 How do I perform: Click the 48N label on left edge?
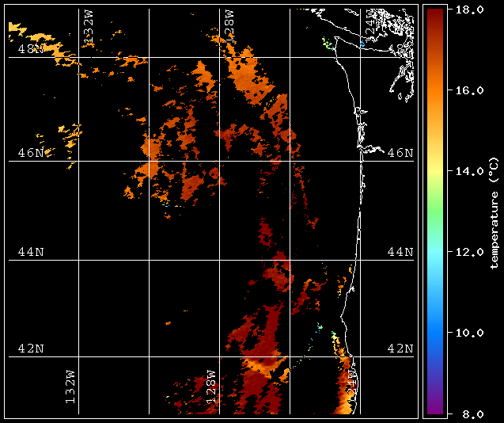31,48
